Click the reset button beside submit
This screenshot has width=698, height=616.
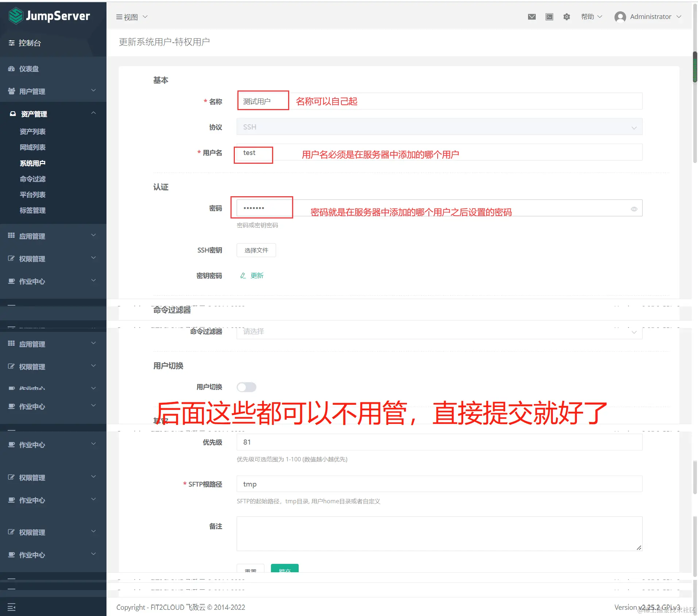250,568
